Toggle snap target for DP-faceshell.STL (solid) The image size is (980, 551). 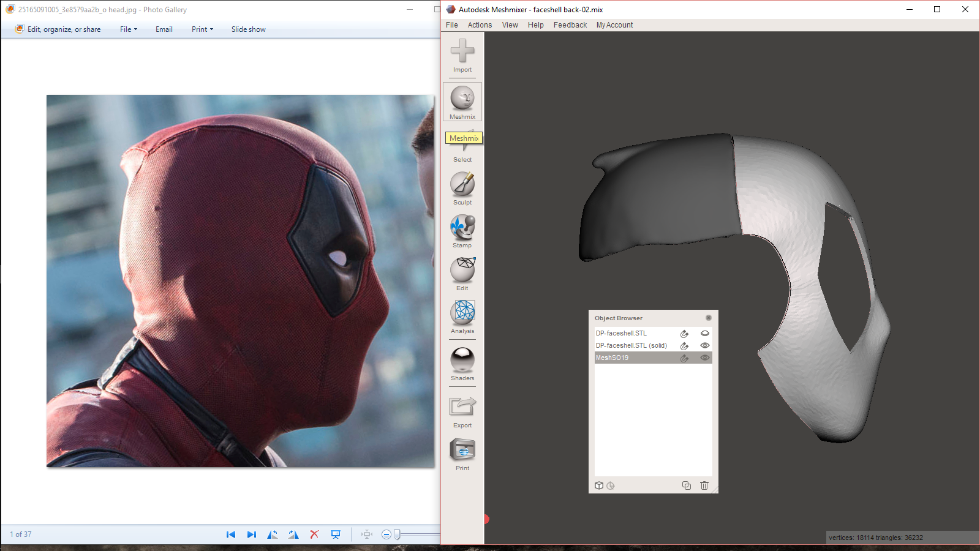coord(685,346)
